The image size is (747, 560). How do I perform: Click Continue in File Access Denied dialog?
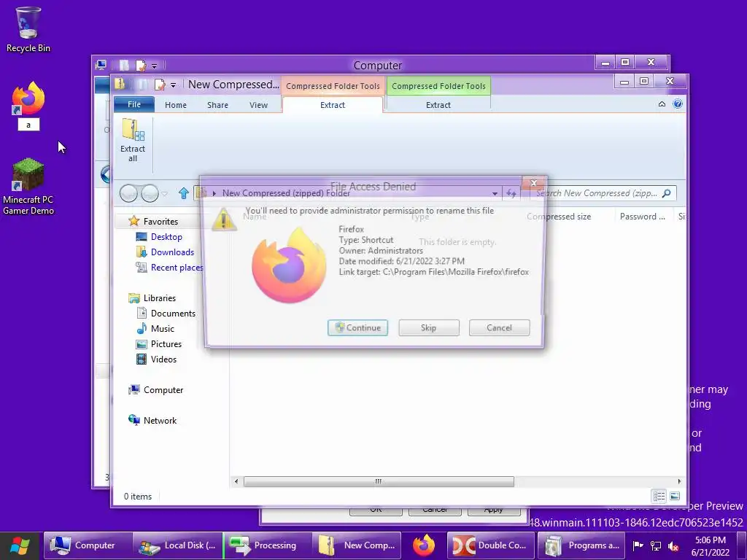(x=357, y=327)
